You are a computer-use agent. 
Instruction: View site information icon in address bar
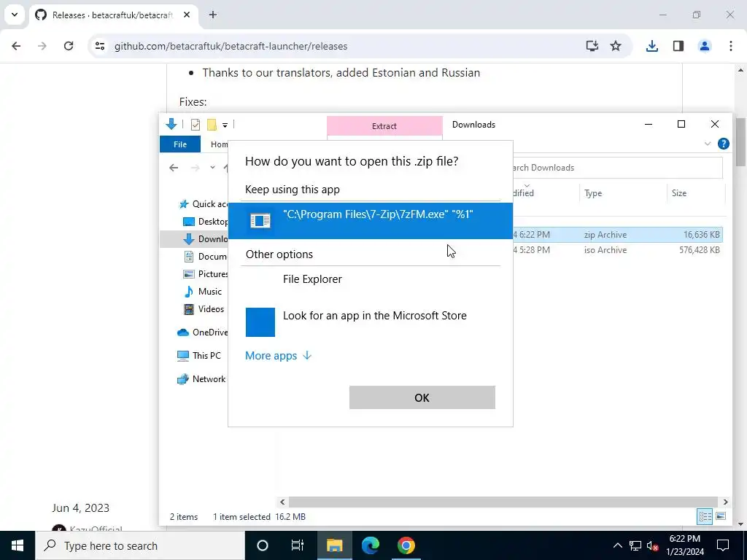(x=99, y=46)
